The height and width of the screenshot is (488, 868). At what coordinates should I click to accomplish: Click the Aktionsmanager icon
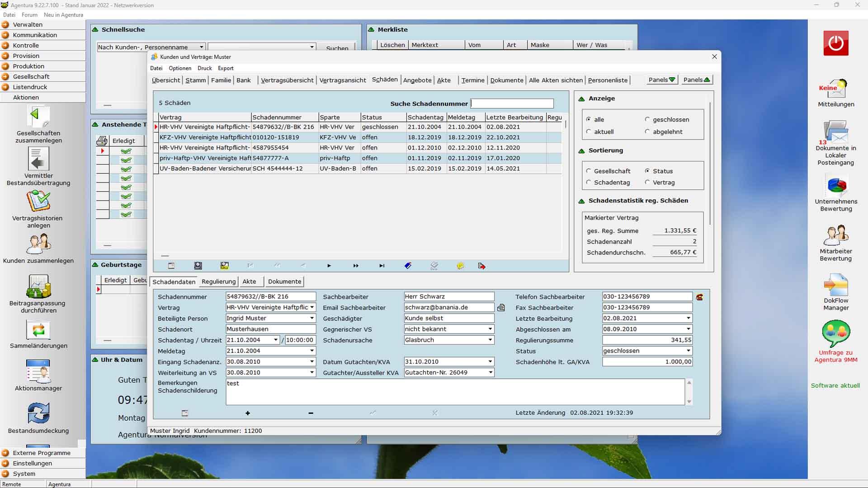pos(38,372)
